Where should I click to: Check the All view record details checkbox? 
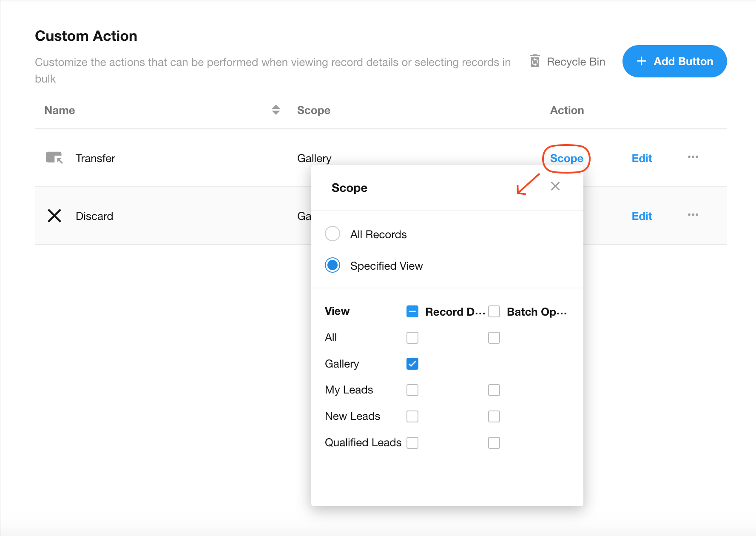[412, 338]
